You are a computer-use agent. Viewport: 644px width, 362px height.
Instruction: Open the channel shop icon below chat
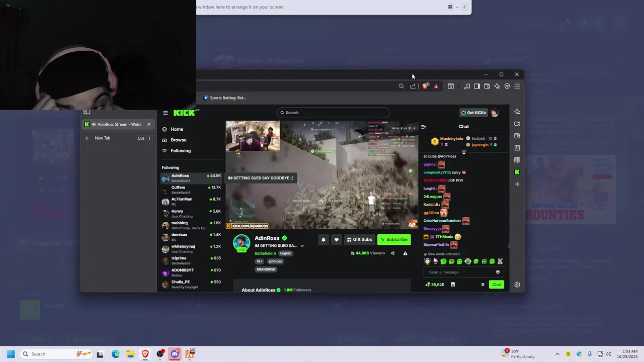(453, 285)
